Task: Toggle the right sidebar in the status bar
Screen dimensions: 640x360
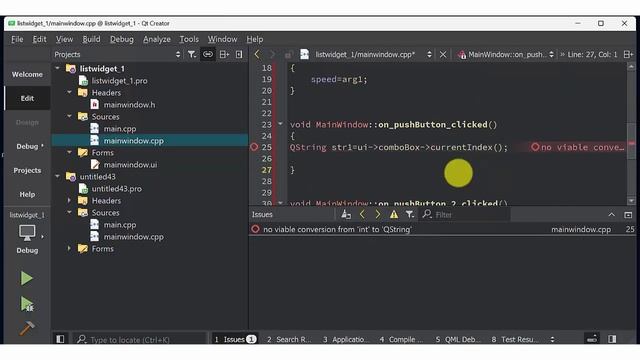Action: [612, 339]
